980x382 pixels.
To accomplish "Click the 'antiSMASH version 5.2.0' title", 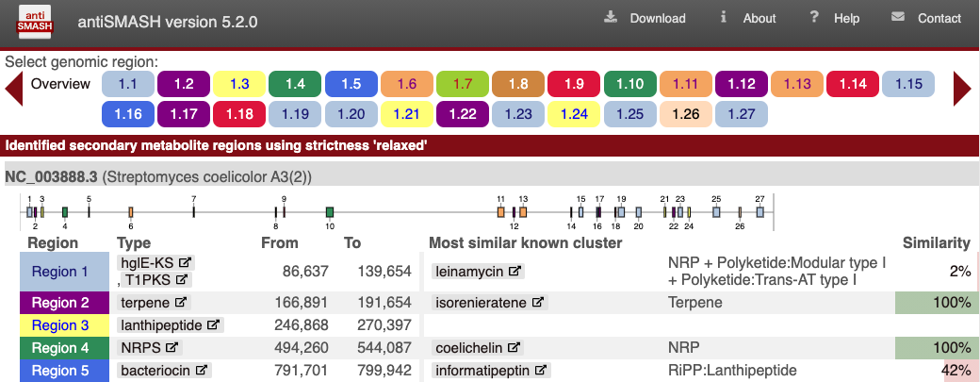I will coord(168,22).
